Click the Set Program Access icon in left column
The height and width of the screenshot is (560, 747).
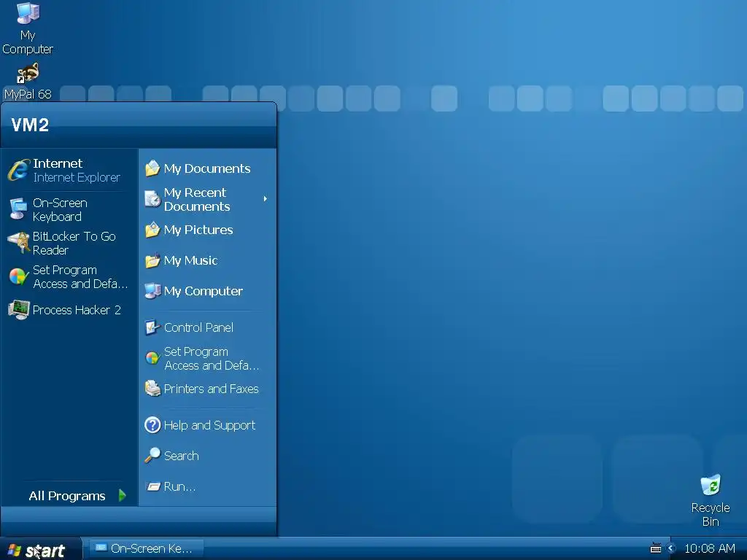tap(18, 276)
